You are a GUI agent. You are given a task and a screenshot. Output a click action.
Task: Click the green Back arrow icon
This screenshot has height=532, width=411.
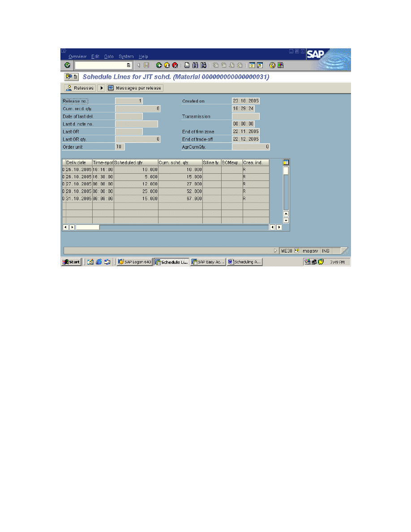(x=159, y=65)
